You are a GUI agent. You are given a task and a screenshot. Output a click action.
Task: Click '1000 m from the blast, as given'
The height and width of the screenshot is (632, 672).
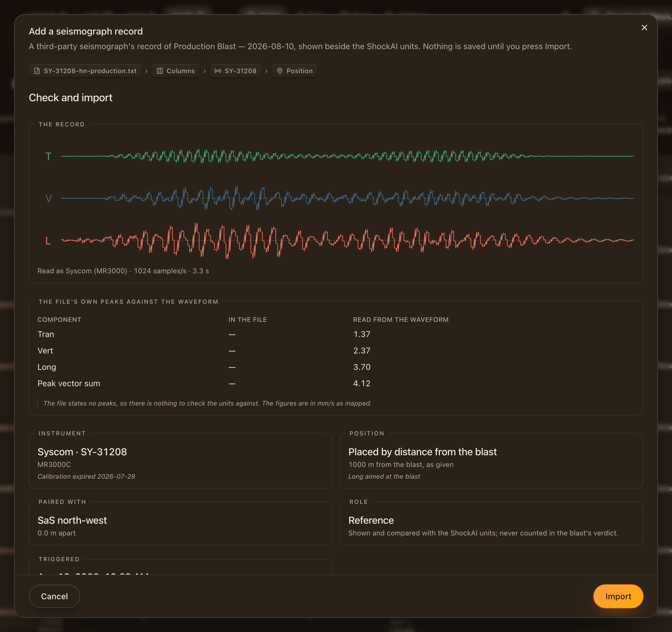(x=401, y=465)
